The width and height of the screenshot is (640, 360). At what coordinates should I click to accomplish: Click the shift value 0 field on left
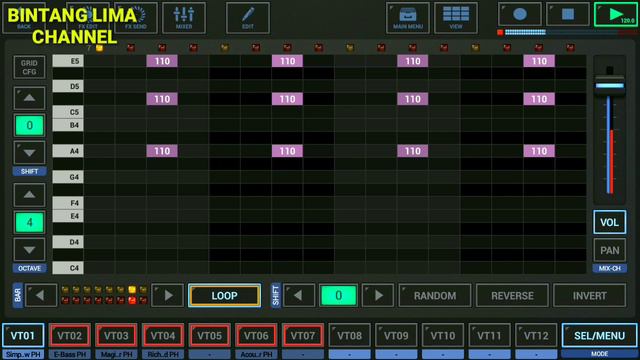(29, 125)
